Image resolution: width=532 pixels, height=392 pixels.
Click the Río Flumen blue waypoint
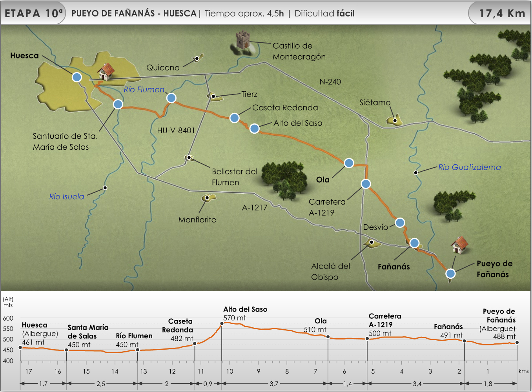[x=171, y=98]
